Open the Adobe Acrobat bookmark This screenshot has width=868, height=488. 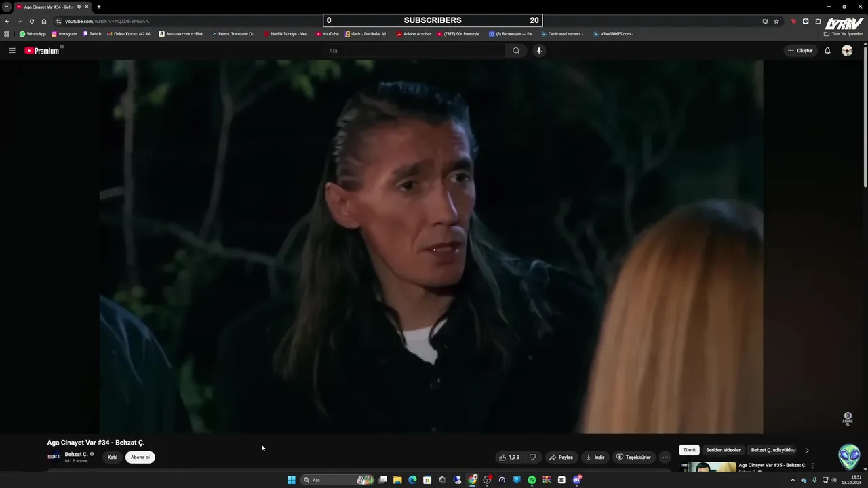click(x=414, y=34)
